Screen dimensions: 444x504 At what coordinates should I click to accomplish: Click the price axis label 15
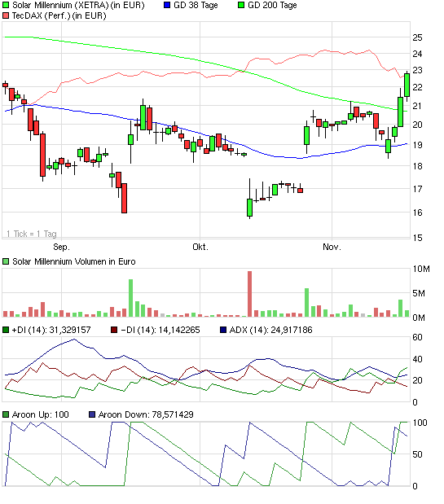click(417, 238)
